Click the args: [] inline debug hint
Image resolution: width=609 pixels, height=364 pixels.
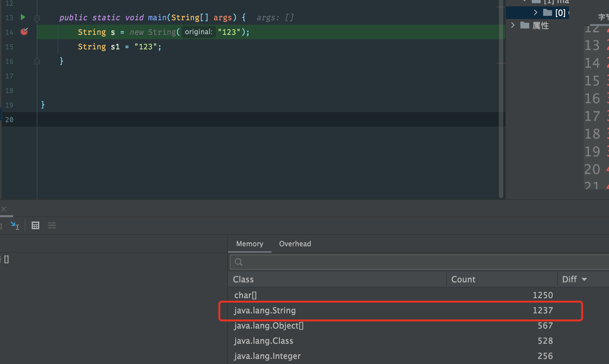[x=275, y=18]
